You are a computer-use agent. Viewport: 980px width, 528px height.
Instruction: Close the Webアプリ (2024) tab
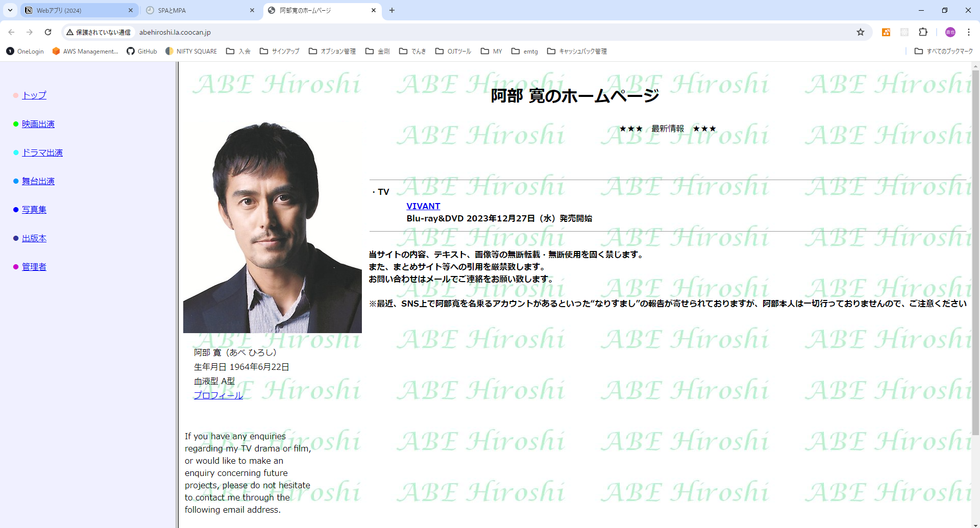[x=131, y=10]
